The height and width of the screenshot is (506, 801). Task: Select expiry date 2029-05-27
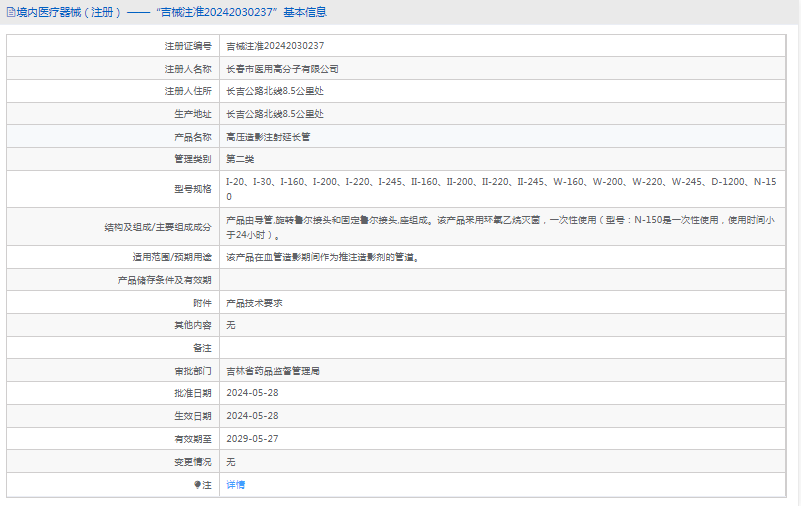point(252,439)
